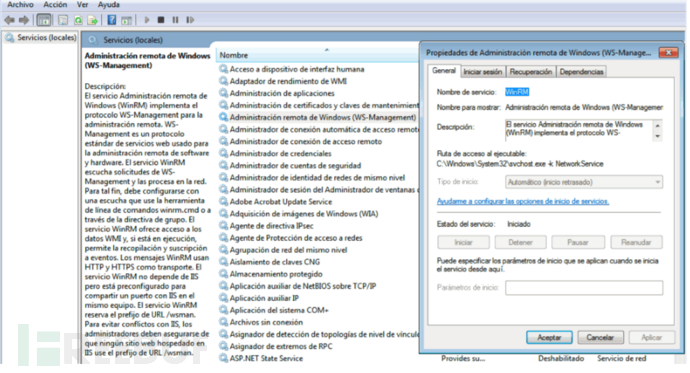Sort services by the Nombre column header
This screenshot has width=690, height=373.
click(318, 55)
